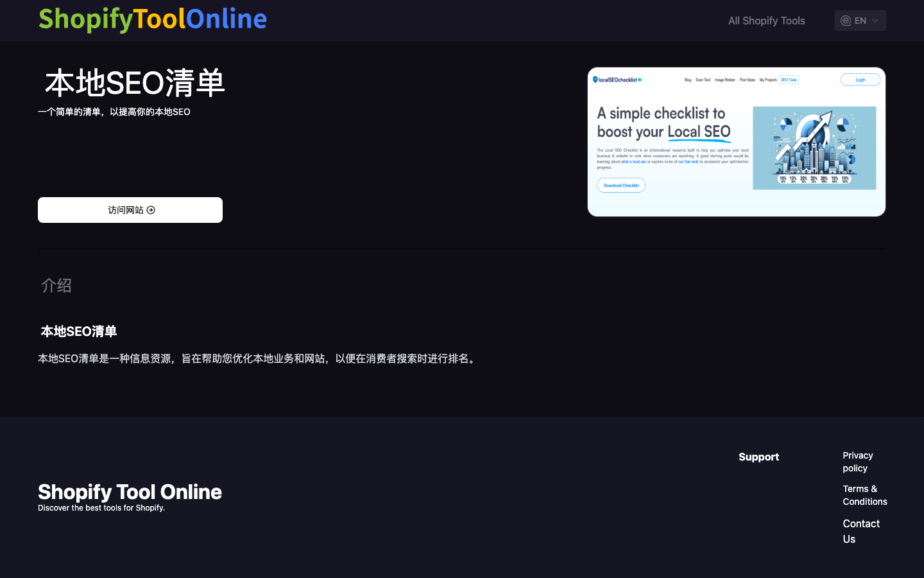Click the Login button in the preview
Screen dimensions: 924x578
pyautogui.click(x=860, y=80)
